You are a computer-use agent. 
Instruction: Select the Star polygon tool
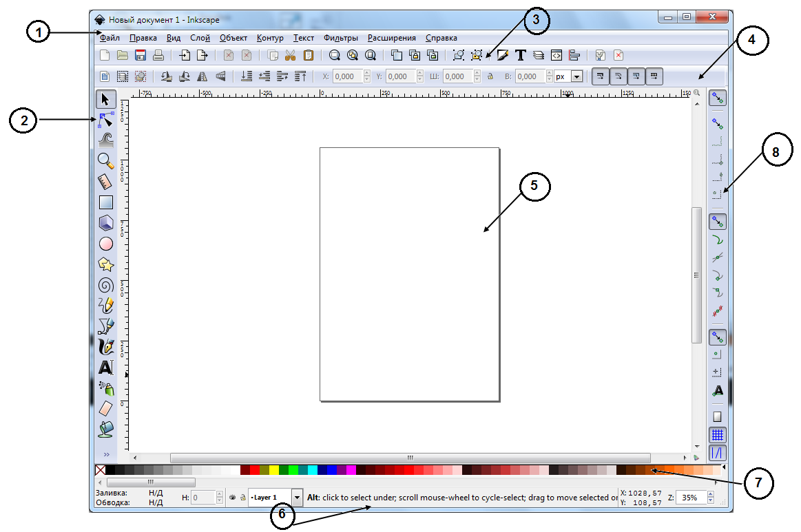tap(105, 264)
